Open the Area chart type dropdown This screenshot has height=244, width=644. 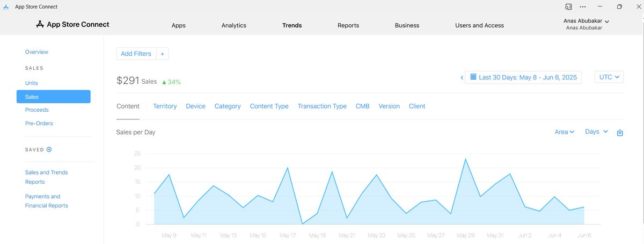565,132
